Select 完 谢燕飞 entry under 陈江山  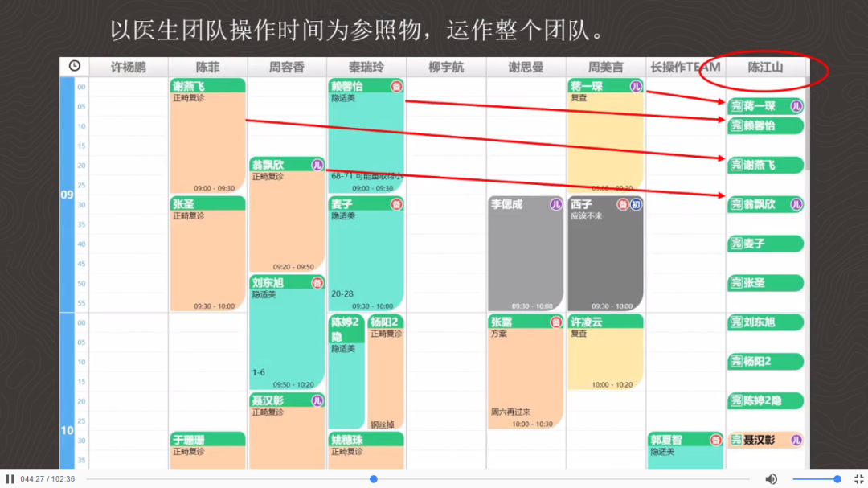coord(765,165)
